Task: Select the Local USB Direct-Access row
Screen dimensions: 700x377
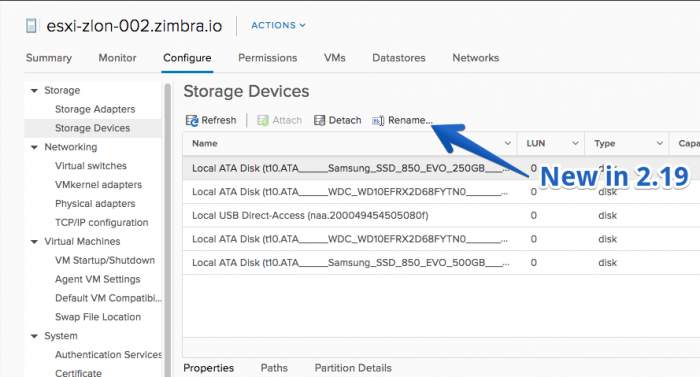Action: (x=441, y=216)
